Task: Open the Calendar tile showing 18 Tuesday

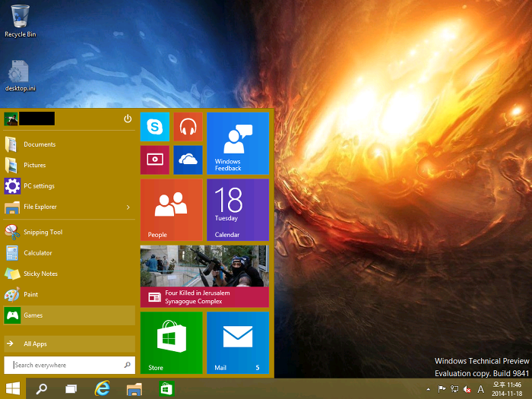Action: tap(238, 210)
